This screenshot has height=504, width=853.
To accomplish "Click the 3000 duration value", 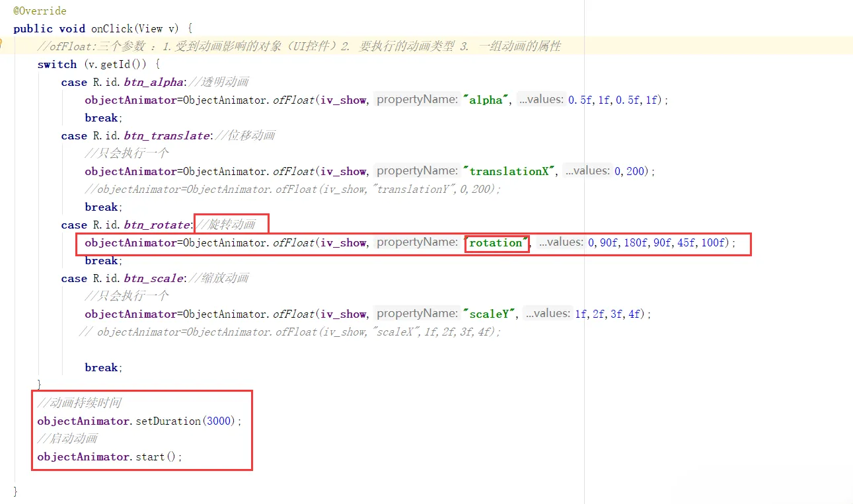I will [219, 421].
